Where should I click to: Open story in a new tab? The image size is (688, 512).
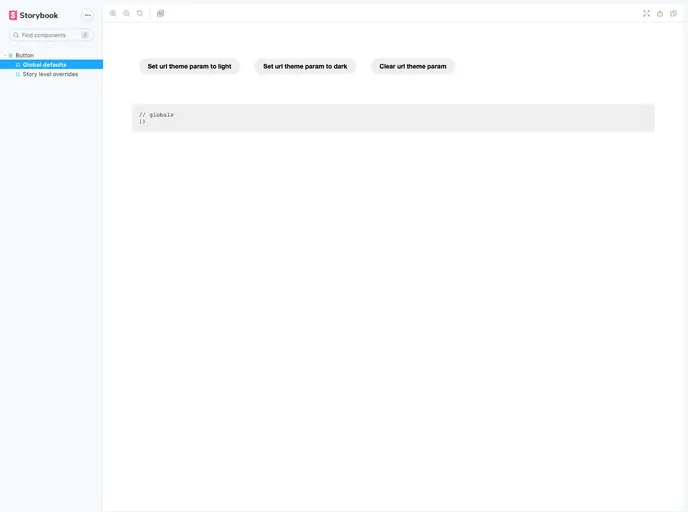(x=660, y=14)
